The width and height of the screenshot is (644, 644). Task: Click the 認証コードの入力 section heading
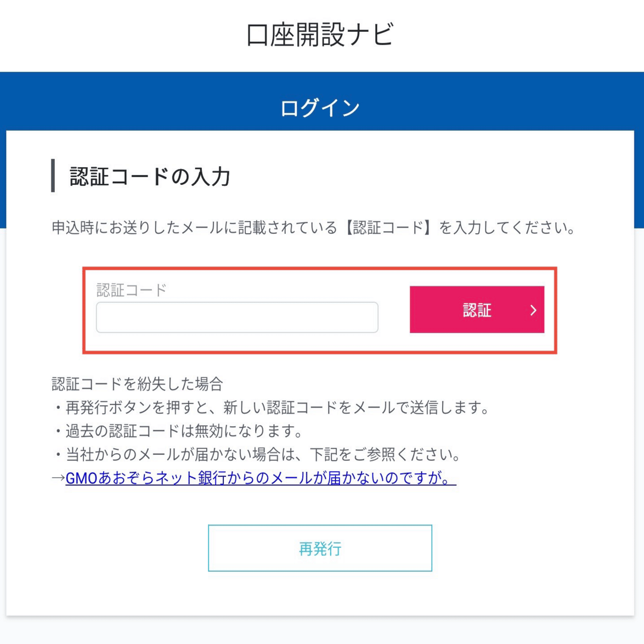pyautogui.click(x=149, y=174)
